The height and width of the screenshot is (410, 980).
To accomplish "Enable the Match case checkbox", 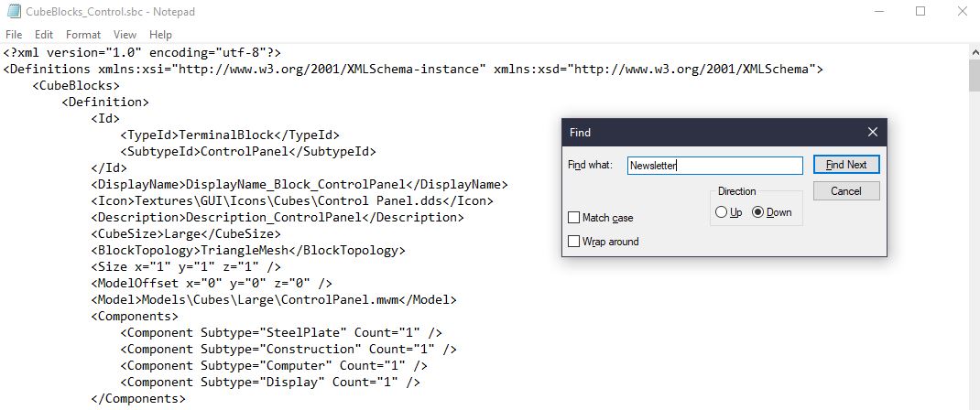I will pos(573,218).
